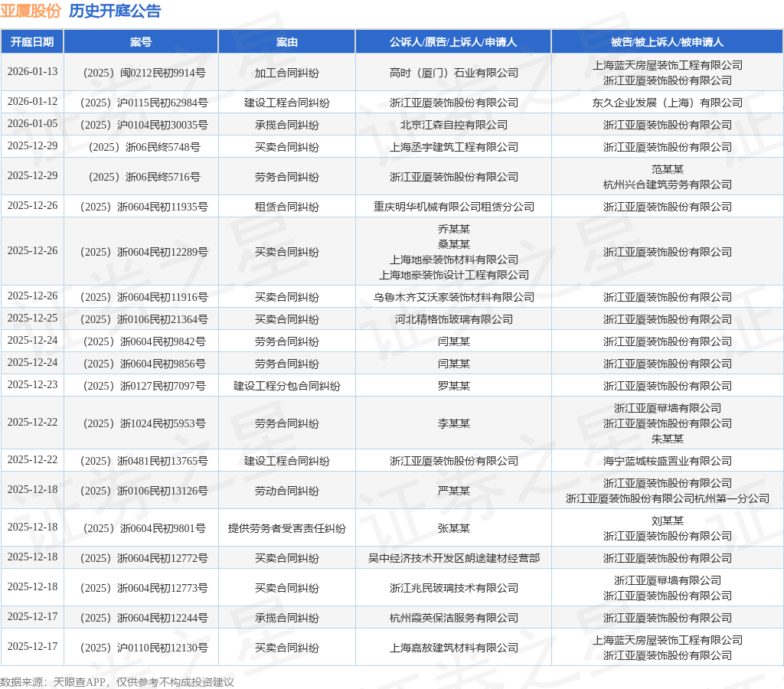Click the 数据来源 footer note
Viewport: 784px width, 689px height.
tap(117, 682)
